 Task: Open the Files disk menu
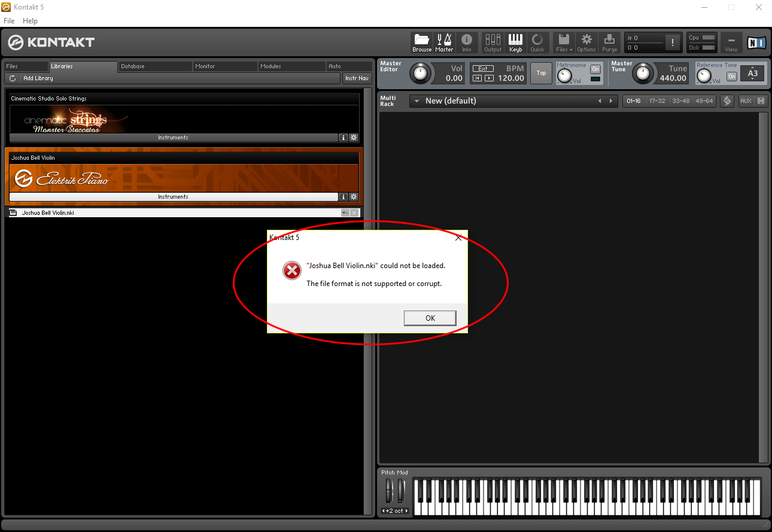(x=564, y=42)
